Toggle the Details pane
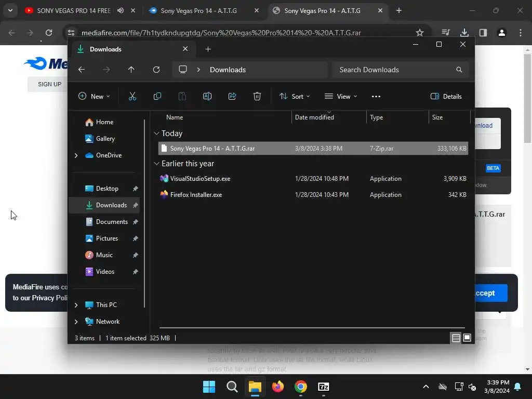The height and width of the screenshot is (399, 532). (x=446, y=96)
